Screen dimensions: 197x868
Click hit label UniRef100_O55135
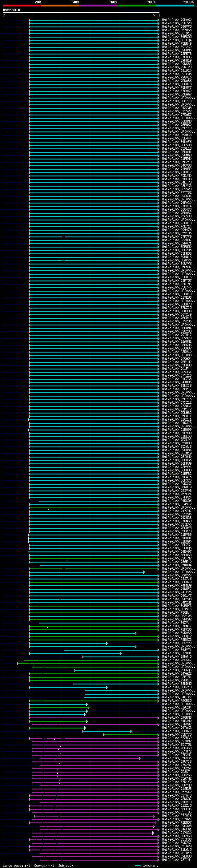[177, 233]
